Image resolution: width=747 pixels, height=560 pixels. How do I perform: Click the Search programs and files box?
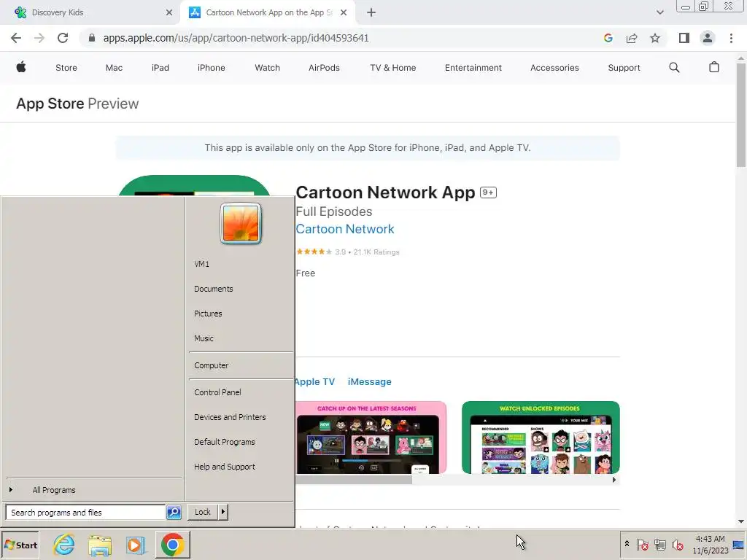point(86,513)
